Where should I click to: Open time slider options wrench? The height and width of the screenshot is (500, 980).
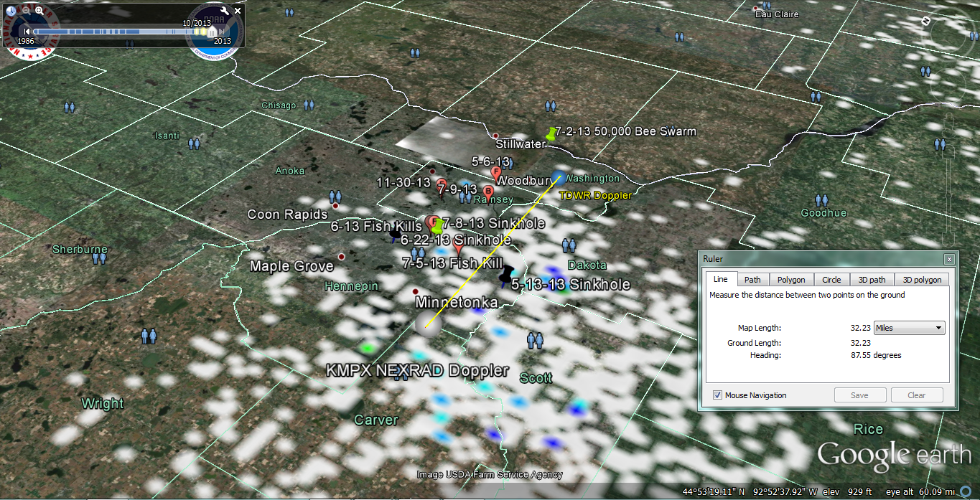[x=224, y=11]
